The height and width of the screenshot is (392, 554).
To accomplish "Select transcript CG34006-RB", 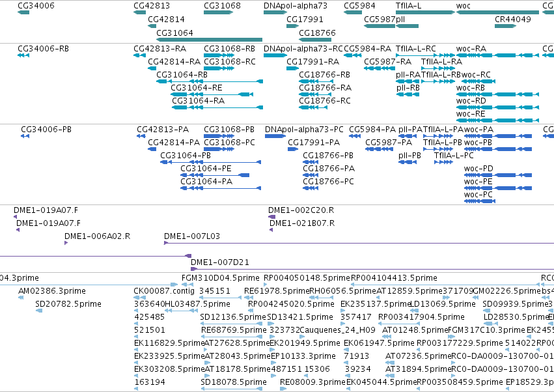I will [x=23, y=55].
